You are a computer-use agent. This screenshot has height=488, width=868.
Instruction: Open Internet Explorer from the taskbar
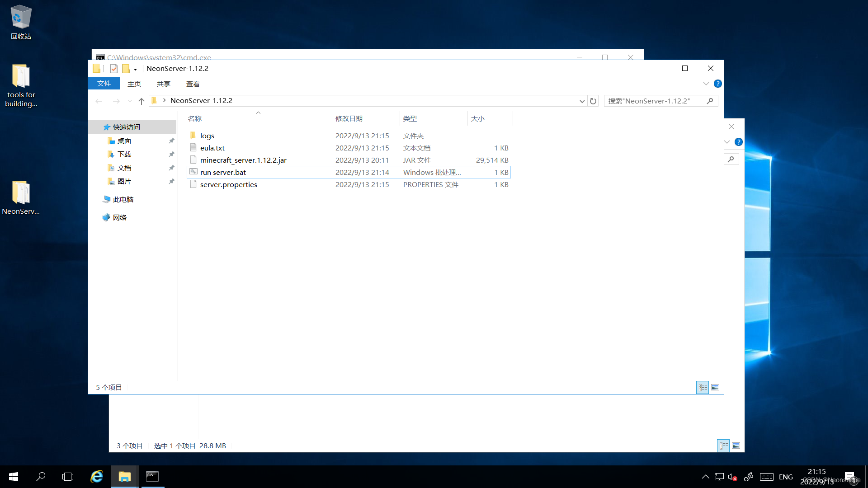97,477
